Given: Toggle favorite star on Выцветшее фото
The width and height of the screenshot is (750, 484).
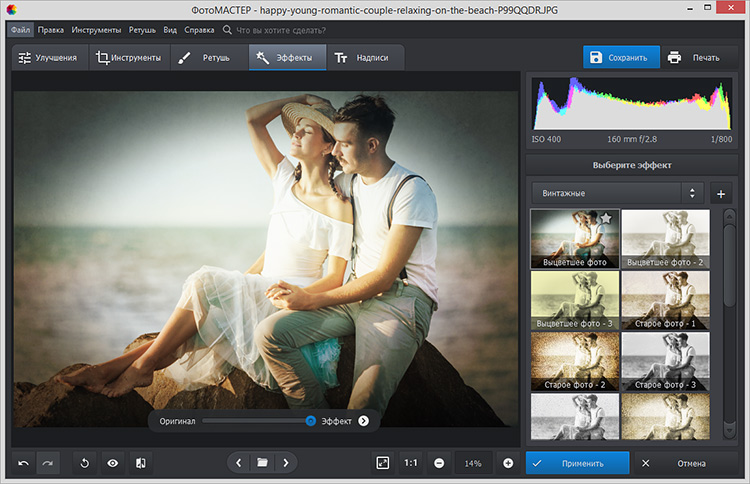Looking at the screenshot, I should point(606,218).
